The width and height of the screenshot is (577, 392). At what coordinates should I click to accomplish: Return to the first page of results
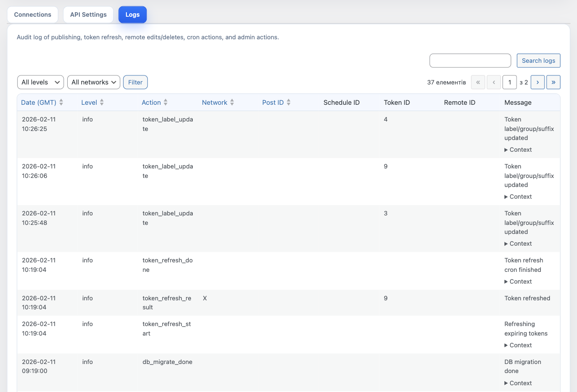coord(478,82)
